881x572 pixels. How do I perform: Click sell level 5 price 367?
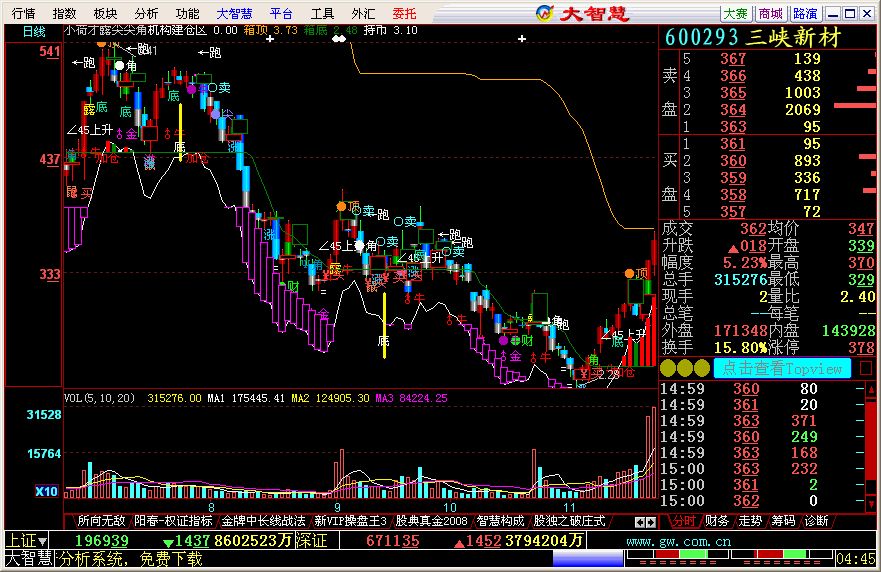click(x=733, y=58)
